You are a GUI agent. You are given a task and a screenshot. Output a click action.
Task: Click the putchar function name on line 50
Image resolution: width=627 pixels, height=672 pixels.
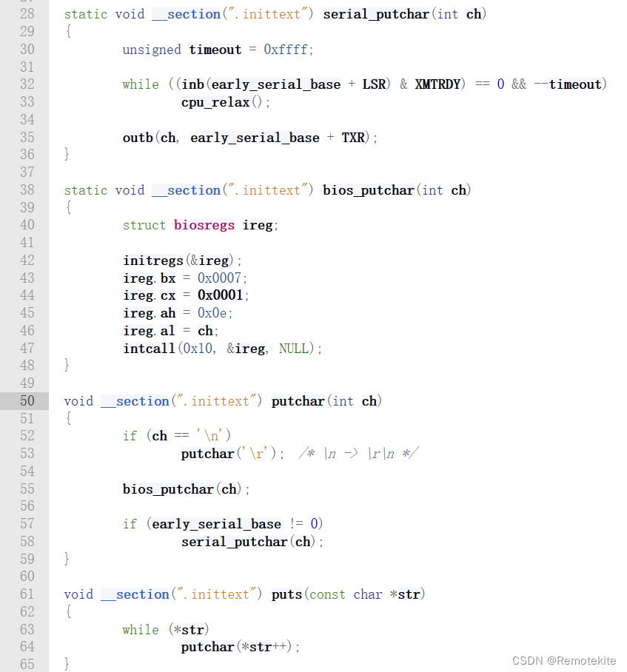click(298, 402)
